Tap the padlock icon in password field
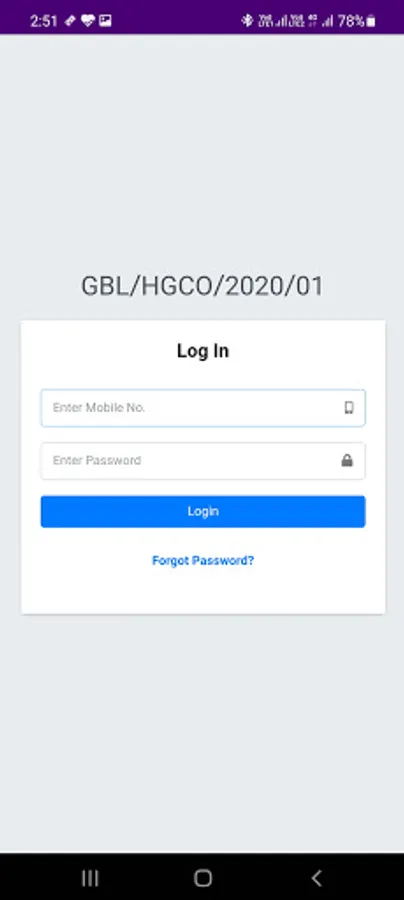404x900 pixels. (347, 460)
